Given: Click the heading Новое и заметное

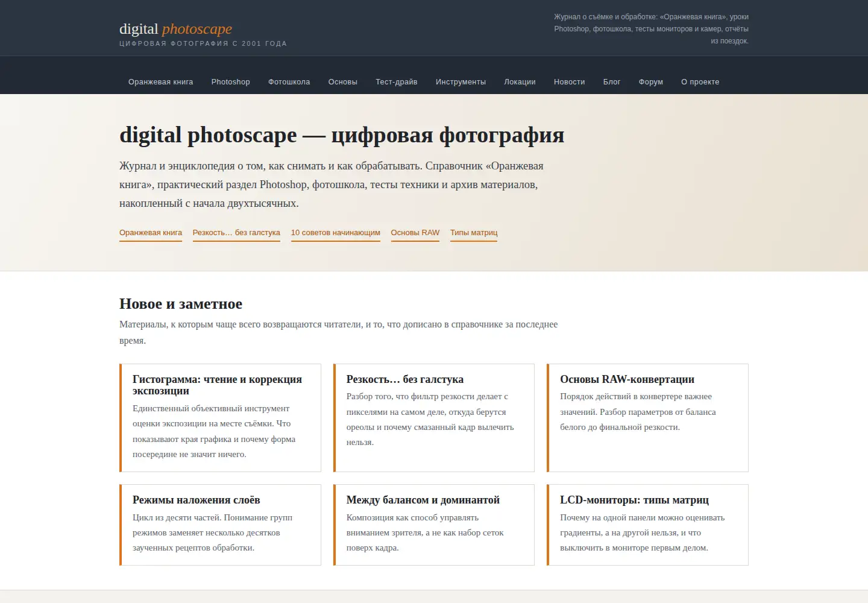Looking at the screenshot, I should point(181,304).
